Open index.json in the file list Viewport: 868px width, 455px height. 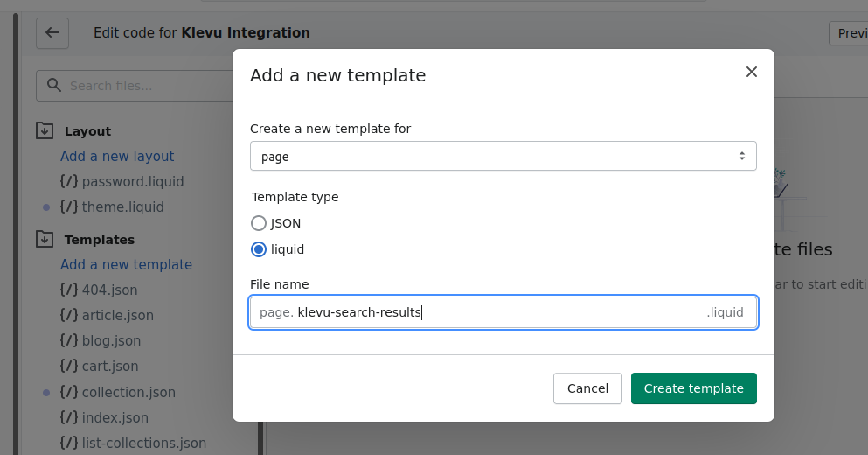click(x=115, y=418)
